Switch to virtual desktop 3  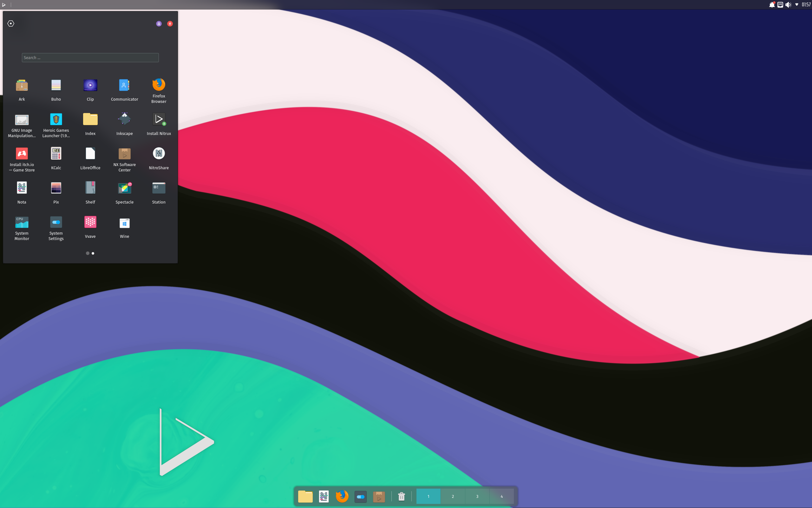pos(477,496)
